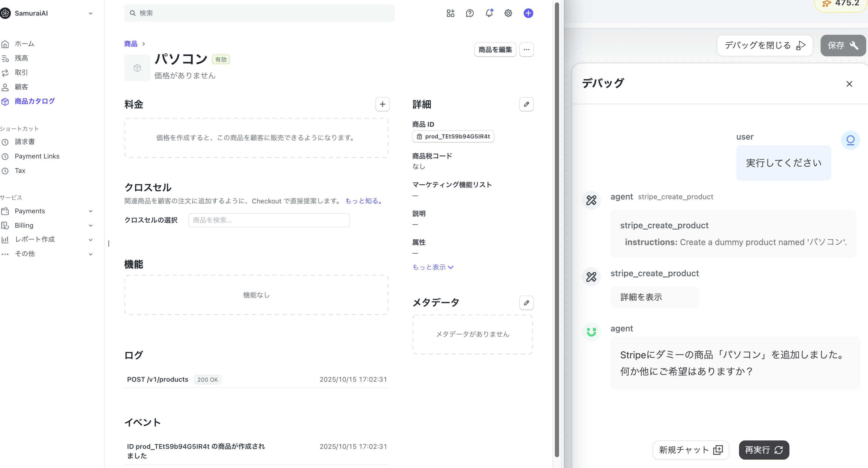Click the 商品を編集 button
Image resolution: width=868 pixels, height=468 pixels.
[495, 50]
